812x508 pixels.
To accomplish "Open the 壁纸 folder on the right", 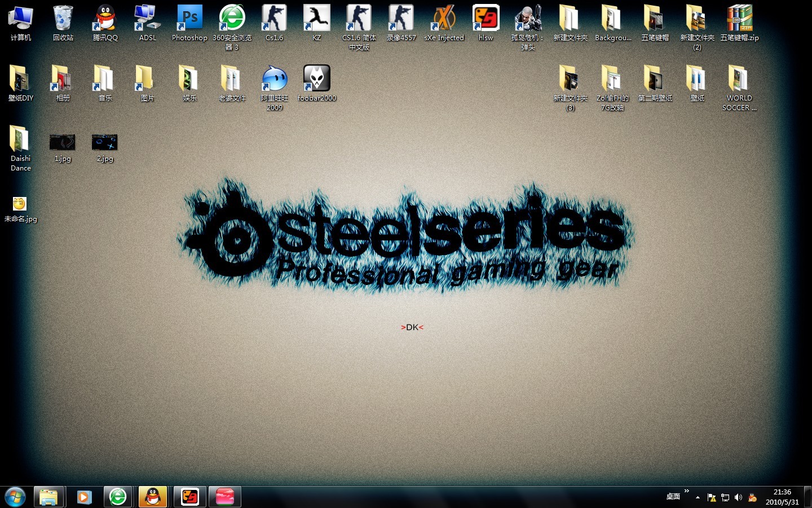I will (x=698, y=84).
